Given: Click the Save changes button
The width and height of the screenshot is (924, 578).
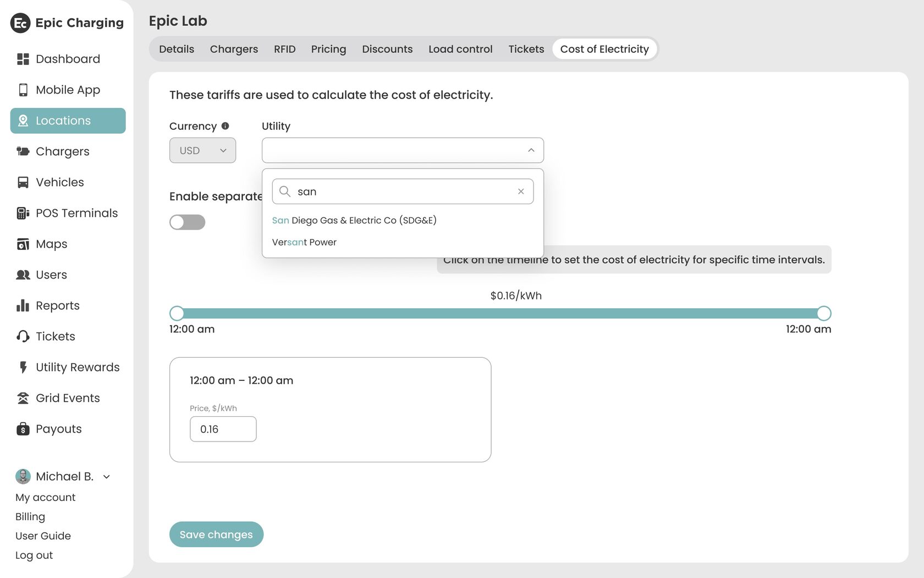Looking at the screenshot, I should pyautogui.click(x=216, y=535).
